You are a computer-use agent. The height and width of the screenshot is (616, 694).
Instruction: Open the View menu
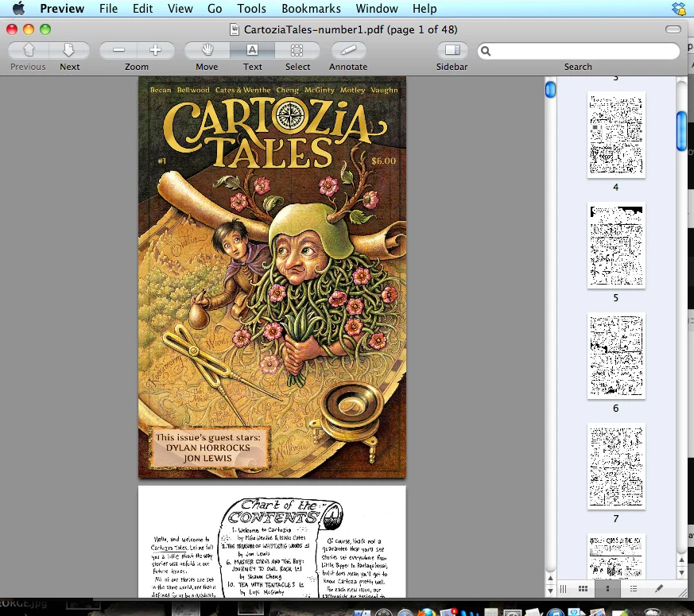click(x=180, y=9)
